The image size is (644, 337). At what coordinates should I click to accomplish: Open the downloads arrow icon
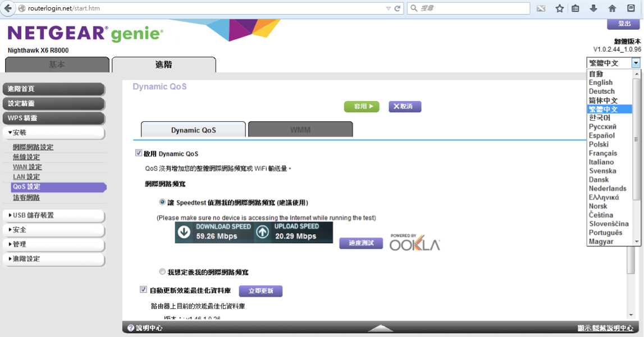coord(593,8)
